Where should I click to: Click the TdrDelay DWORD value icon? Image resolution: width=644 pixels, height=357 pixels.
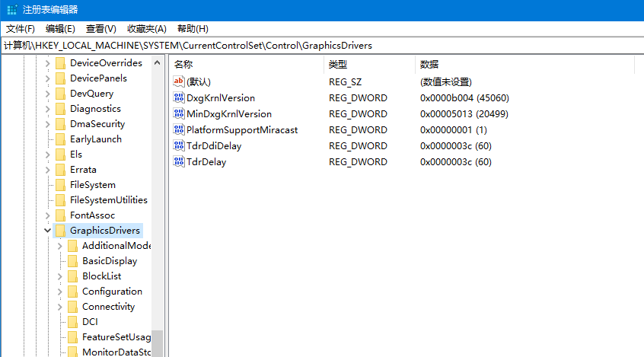click(x=179, y=162)
